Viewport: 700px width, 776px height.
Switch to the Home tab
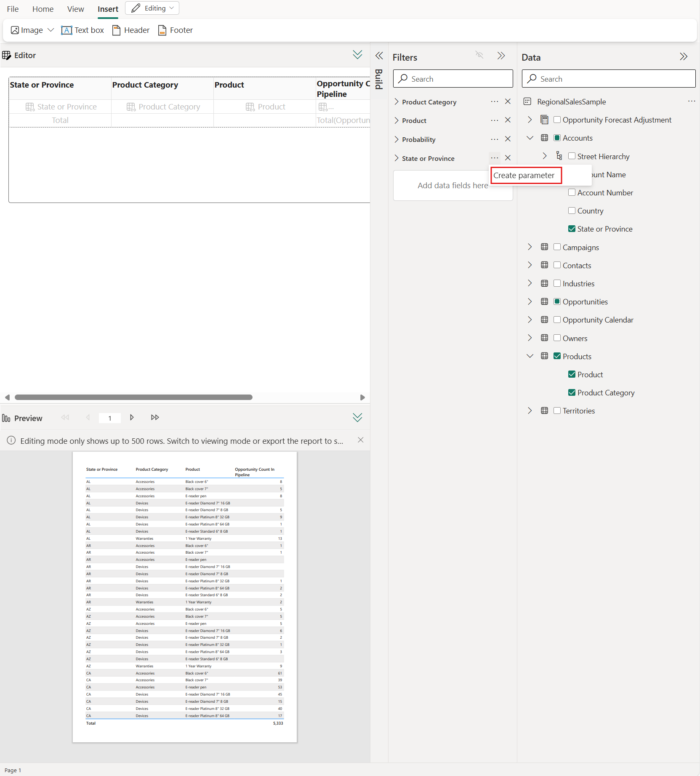coord(43,9)
